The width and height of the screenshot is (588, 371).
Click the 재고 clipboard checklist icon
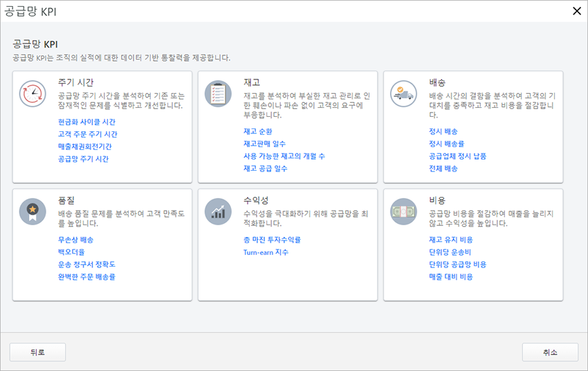(x=218, y=93)
